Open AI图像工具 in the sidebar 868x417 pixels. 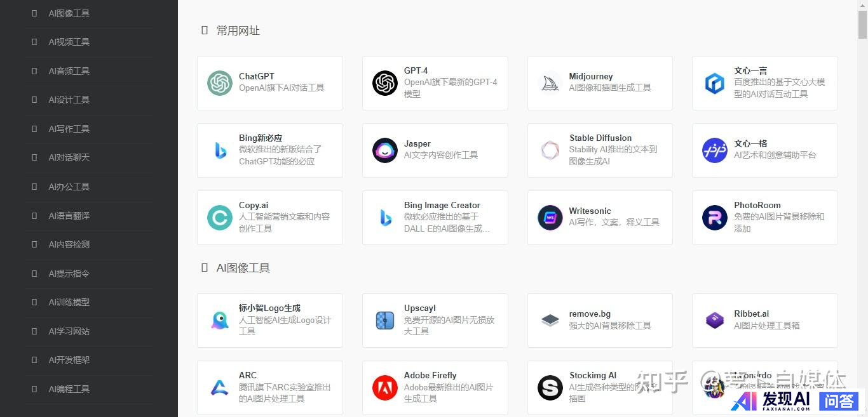(69, 13)
